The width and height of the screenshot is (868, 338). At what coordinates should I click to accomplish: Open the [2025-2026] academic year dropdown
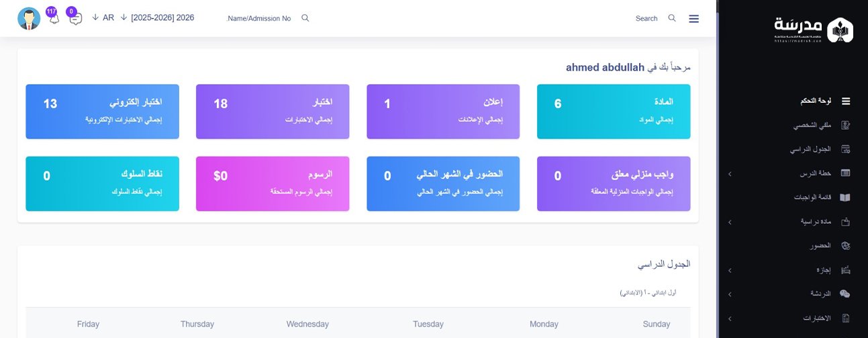(x=157, y=17)
